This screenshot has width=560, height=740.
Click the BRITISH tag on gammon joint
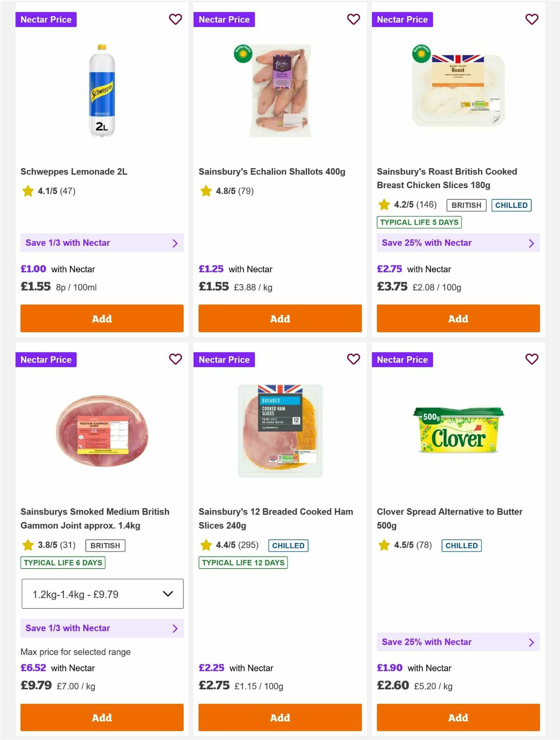click(x=105, y=545)
